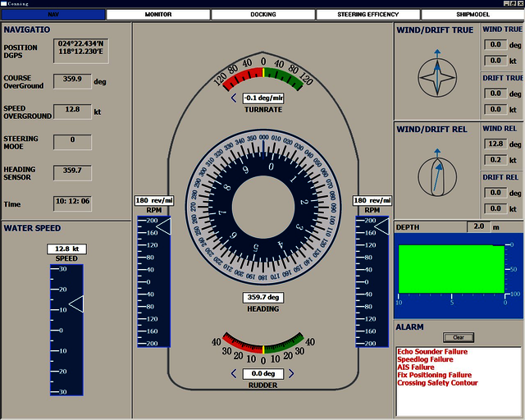The width and height of the screenshot is (525, 420).
Task: Switch to the NAV tab
Action: tap(53, 15)
